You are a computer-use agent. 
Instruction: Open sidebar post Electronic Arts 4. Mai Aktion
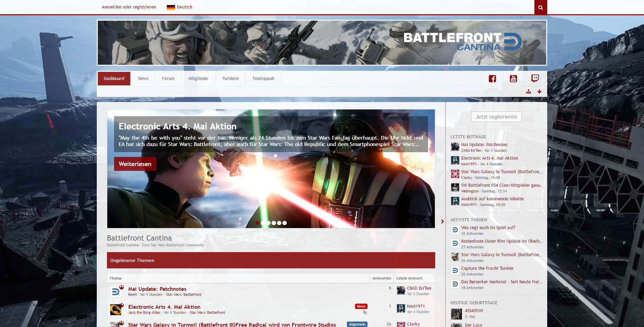[489, 158]
